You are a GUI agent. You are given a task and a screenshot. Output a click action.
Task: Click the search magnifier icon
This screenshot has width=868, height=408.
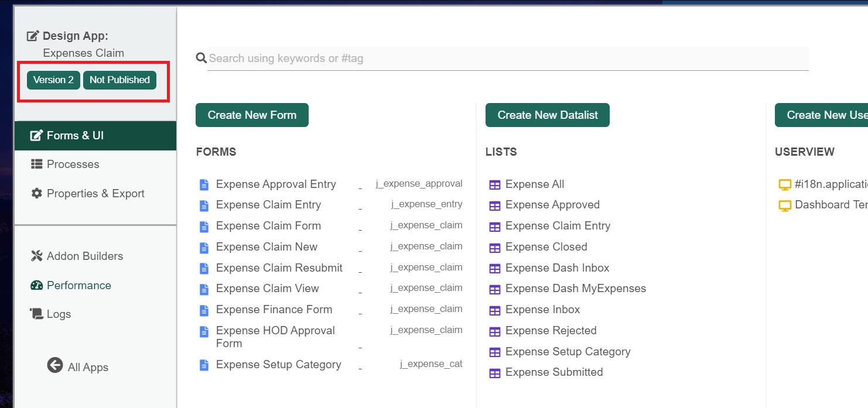click(201, 58)
